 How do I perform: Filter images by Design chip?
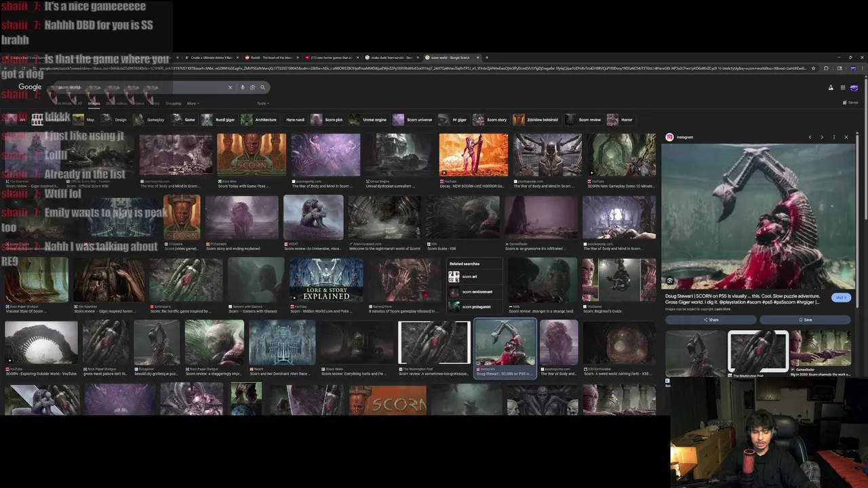[x=115, y=120]
